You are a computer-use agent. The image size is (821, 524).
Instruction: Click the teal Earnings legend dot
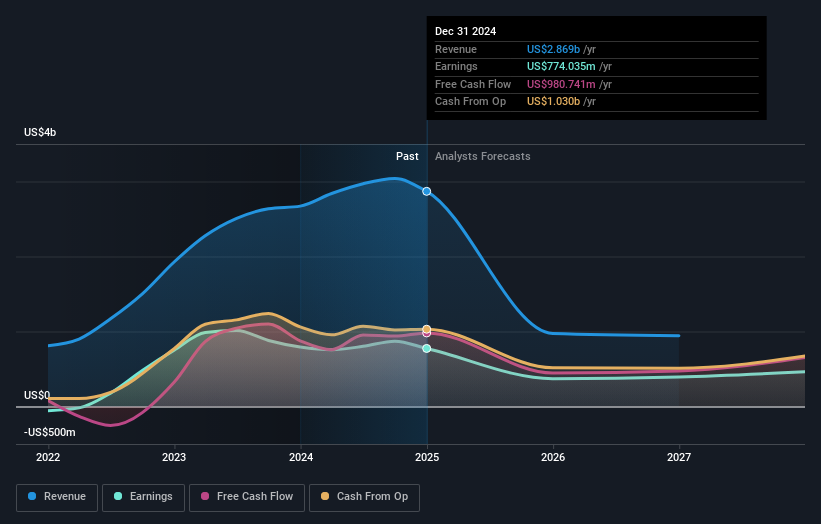pos(118,496)
